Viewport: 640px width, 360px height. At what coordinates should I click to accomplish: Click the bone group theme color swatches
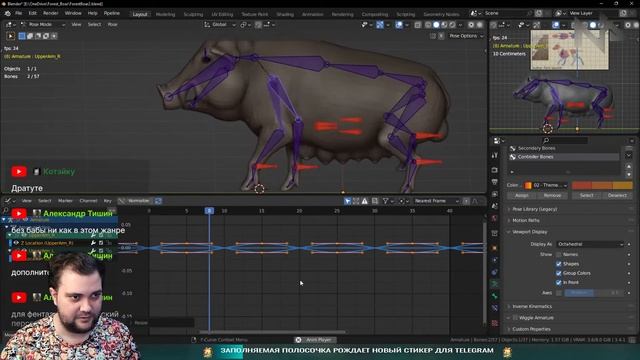point(602,185)
